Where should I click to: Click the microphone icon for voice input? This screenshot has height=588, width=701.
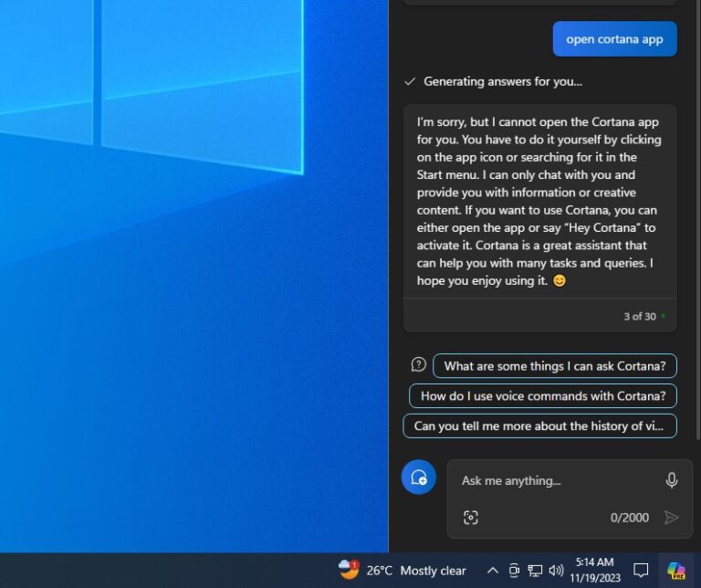tap(671, 480)
